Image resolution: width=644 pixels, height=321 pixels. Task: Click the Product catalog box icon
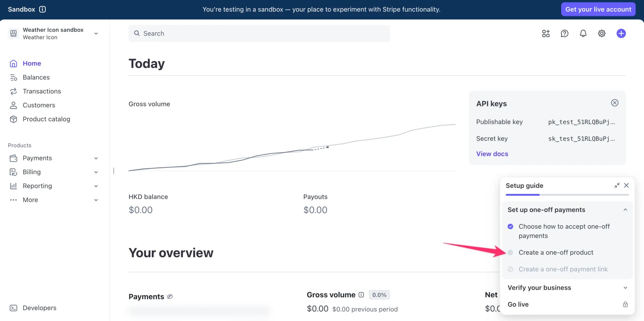13,119
